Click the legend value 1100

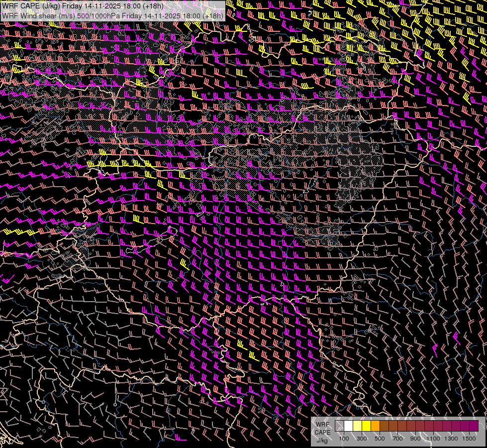433,439
